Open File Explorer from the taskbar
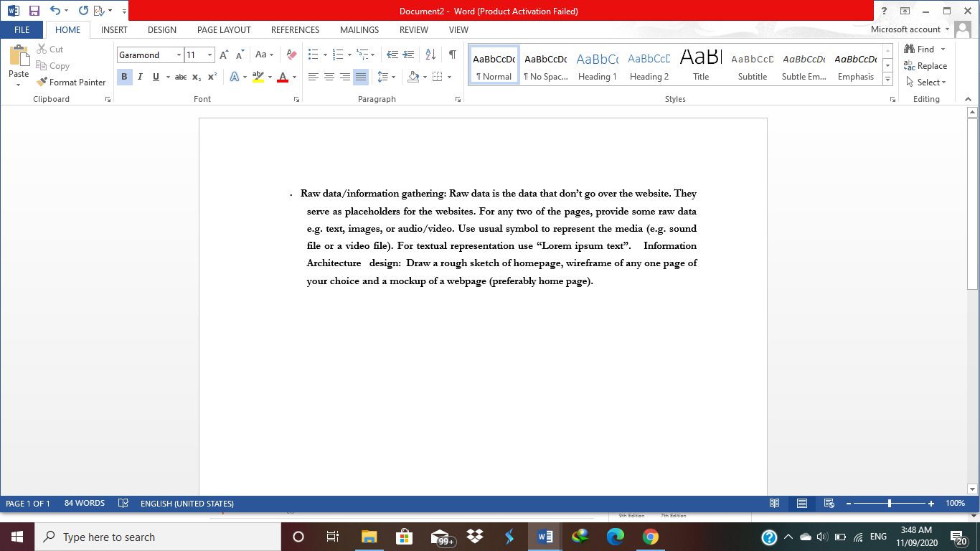The height and width of the screenshot is (551, 980). point(369,537)
